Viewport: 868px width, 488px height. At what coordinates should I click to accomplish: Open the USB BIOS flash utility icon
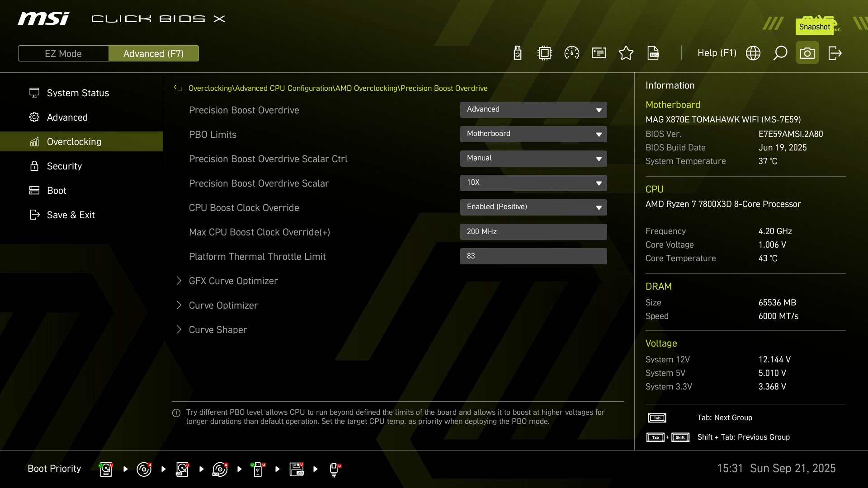[518, 53]
